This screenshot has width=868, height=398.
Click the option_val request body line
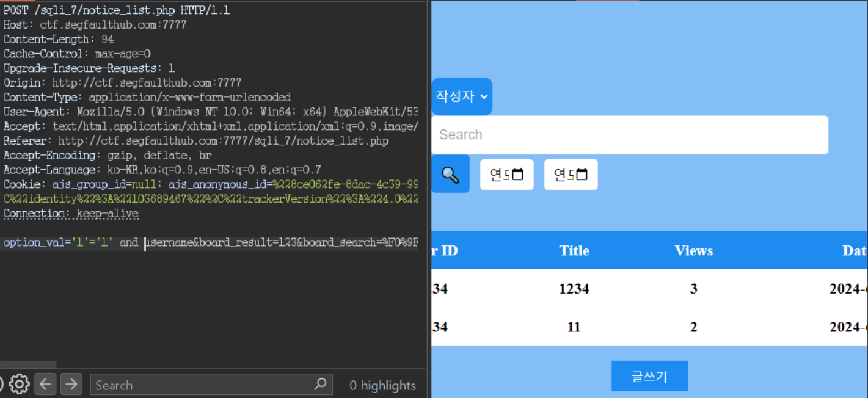(x=211, y=242)
